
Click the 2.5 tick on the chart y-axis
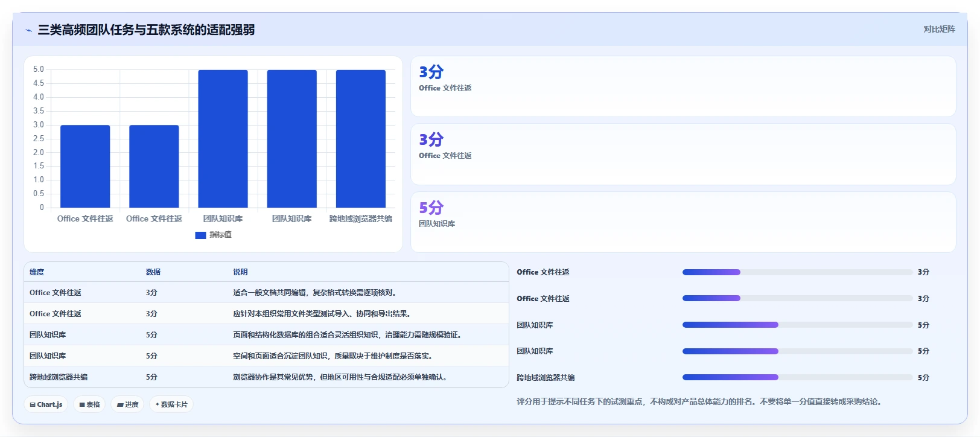pyautogui.click(x=39, y=138)
